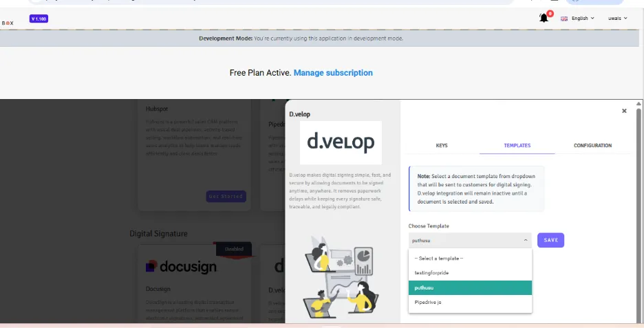Switch to the CONFIGURATION tab
The width and height of the screenshot is (644, 328).
(592, 145)
